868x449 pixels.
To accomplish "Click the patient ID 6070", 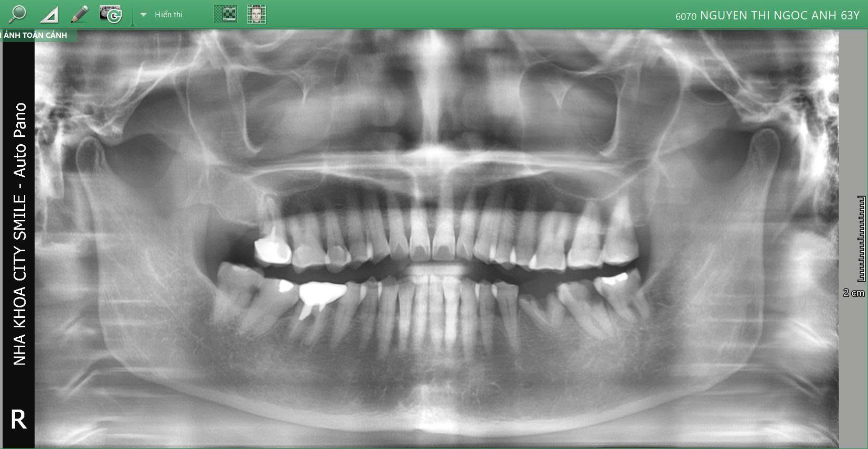I will point(685,16).
